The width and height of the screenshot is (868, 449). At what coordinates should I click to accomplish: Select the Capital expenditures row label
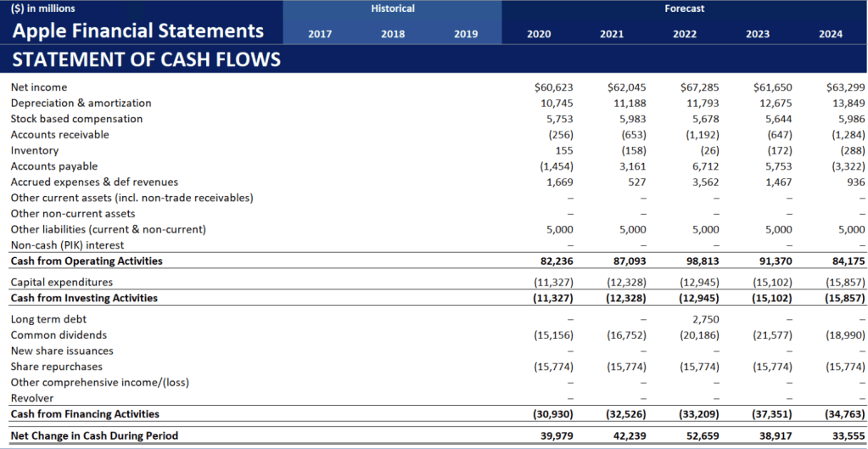[62, 282]
